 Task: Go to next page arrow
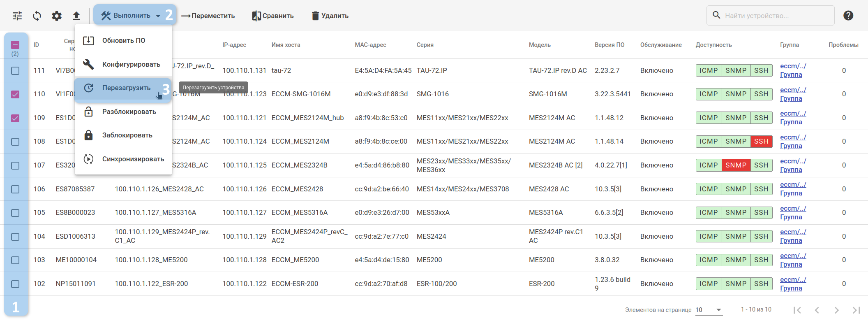[x=836, y=310]
